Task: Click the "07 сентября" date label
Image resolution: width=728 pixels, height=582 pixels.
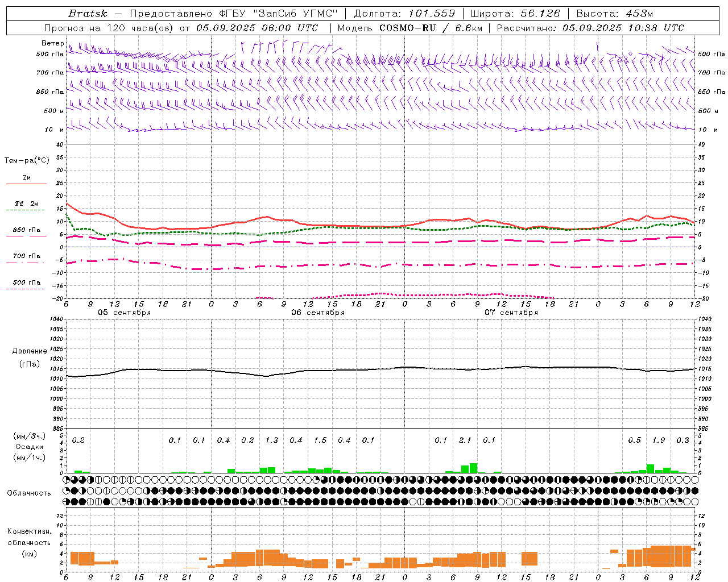Action: click(511, 313)
